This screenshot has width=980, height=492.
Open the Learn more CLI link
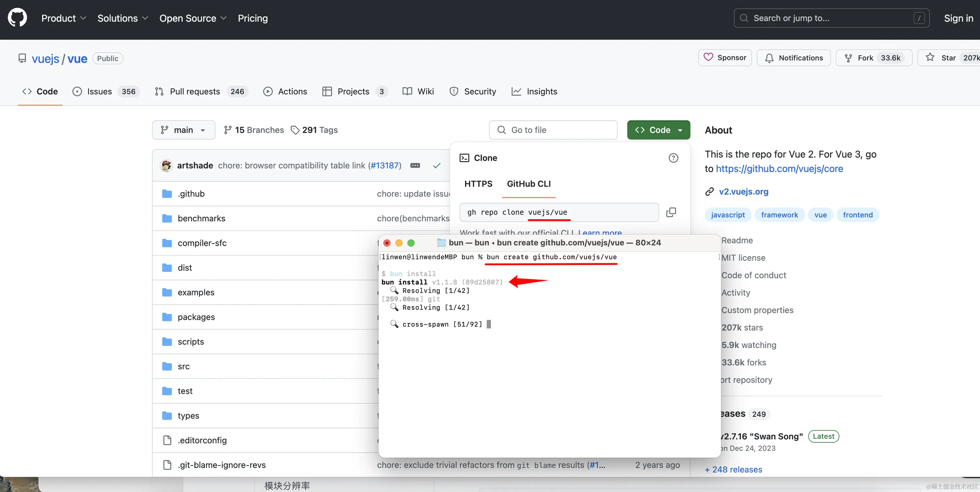pyautogui.click(x=600, y=232)
